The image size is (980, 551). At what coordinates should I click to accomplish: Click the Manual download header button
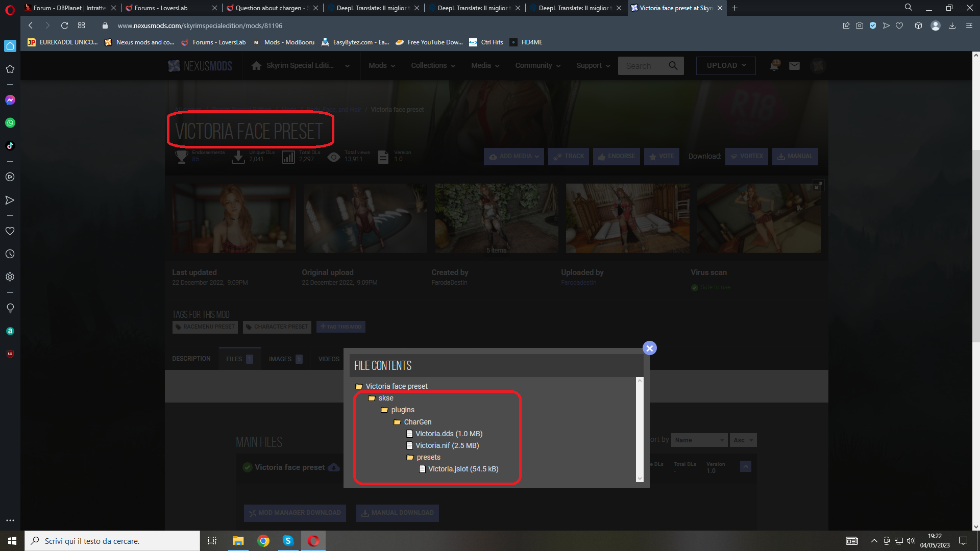(795, 157)
